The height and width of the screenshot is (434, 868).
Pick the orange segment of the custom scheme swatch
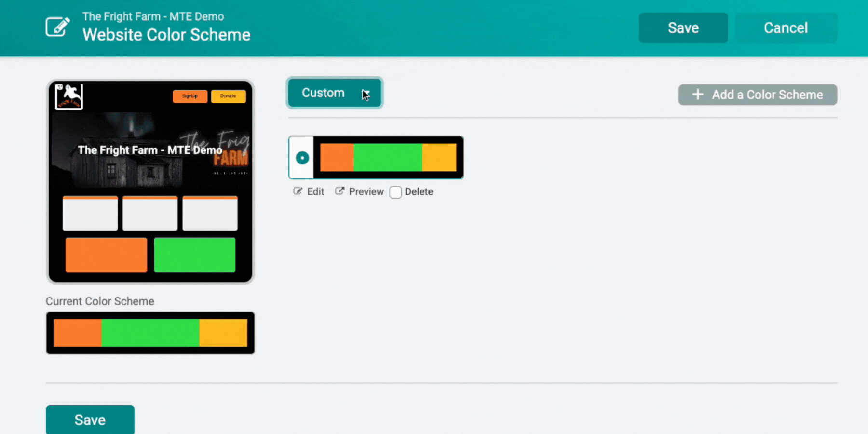pos(337,158)
